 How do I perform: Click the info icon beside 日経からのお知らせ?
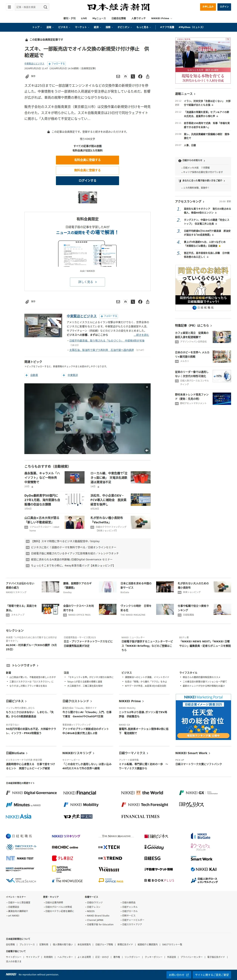coord(180,161)
